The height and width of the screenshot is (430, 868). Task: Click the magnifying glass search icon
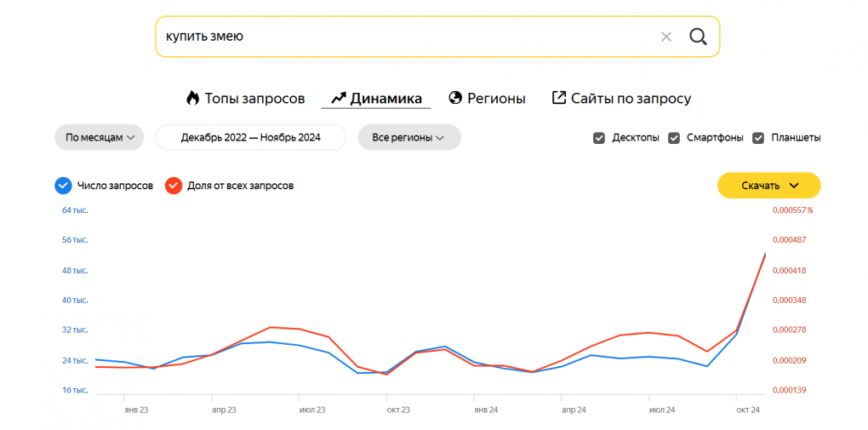(698, 37)
